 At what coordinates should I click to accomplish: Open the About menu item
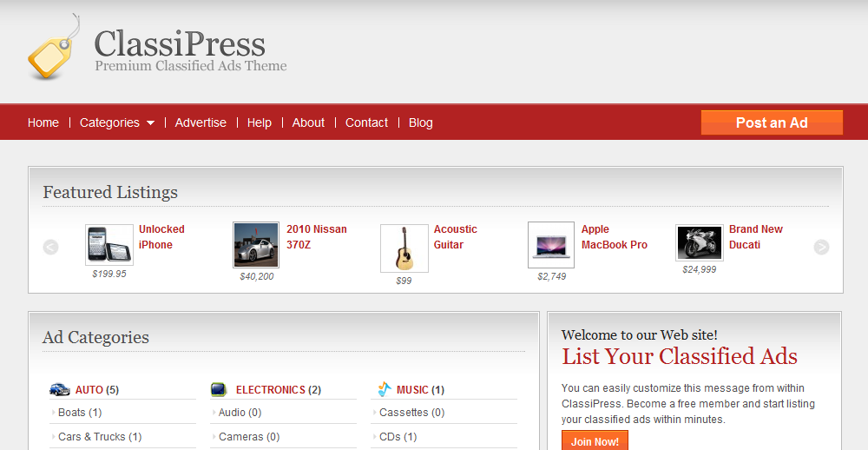point(308,122)
